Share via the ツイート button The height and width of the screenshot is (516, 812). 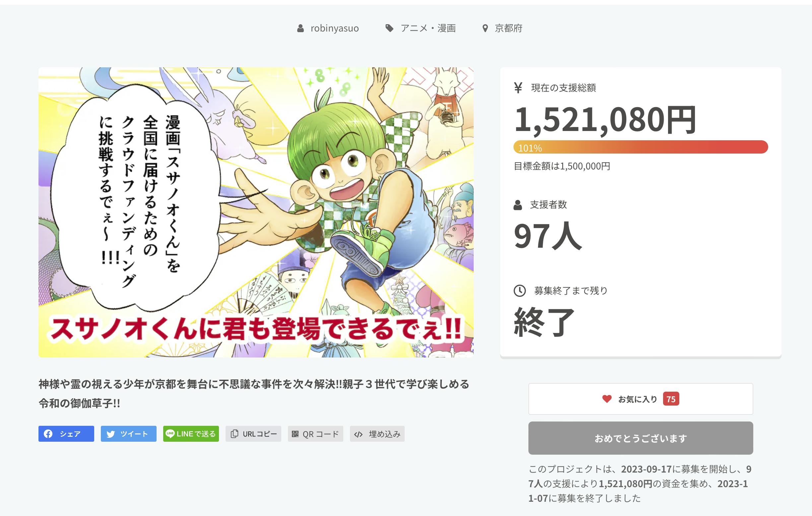(x=128, y=434)
